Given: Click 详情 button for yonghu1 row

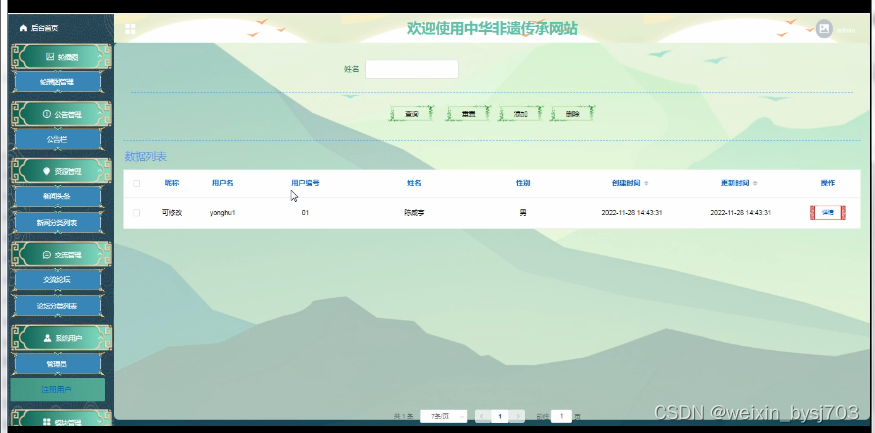Looking at the screenshot, I should pyautogui.click(x=828, y=213).
